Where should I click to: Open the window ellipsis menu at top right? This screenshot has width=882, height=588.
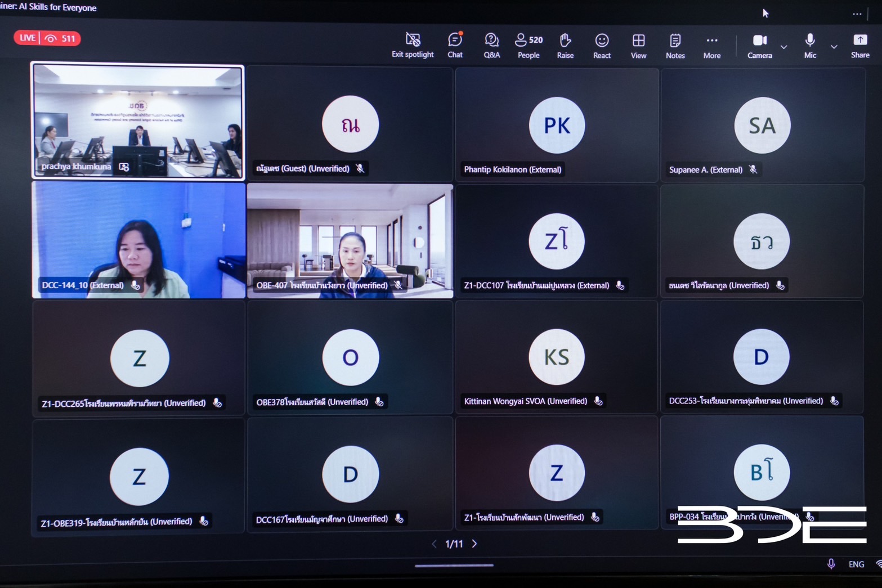coord(857,15)
